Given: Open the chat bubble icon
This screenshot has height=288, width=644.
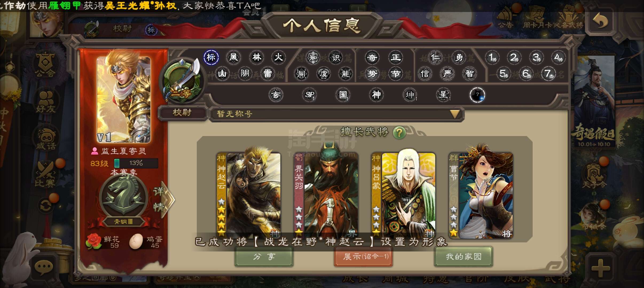Looking at the screenshot, I should coord(44,267).
